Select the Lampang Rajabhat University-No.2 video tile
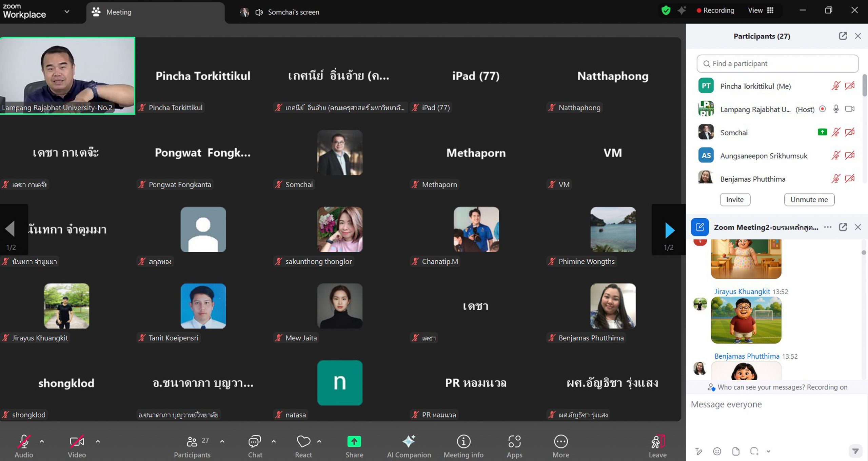 (x=67, y=76)
